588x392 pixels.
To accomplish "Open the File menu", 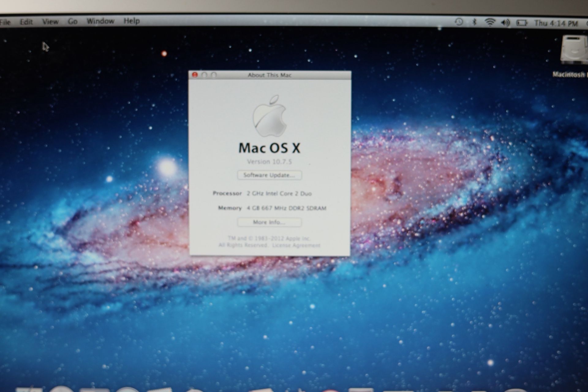I will (x=5, y=22).
